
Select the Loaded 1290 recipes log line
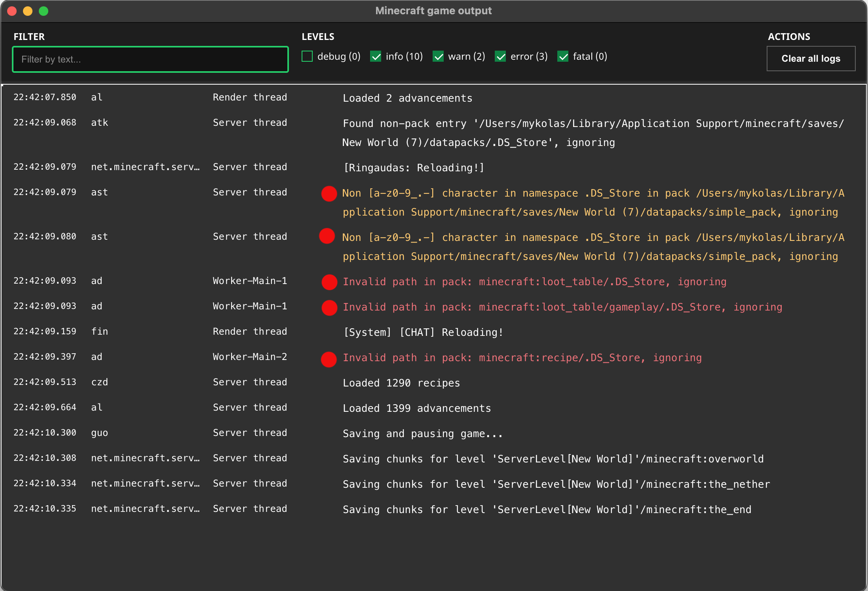401,383
